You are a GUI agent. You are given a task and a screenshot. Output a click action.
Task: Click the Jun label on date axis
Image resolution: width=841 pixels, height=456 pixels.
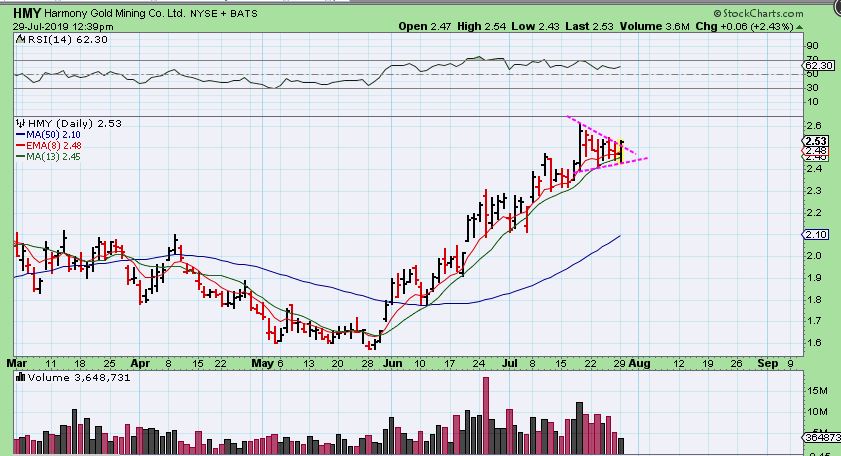coord(393,363)
